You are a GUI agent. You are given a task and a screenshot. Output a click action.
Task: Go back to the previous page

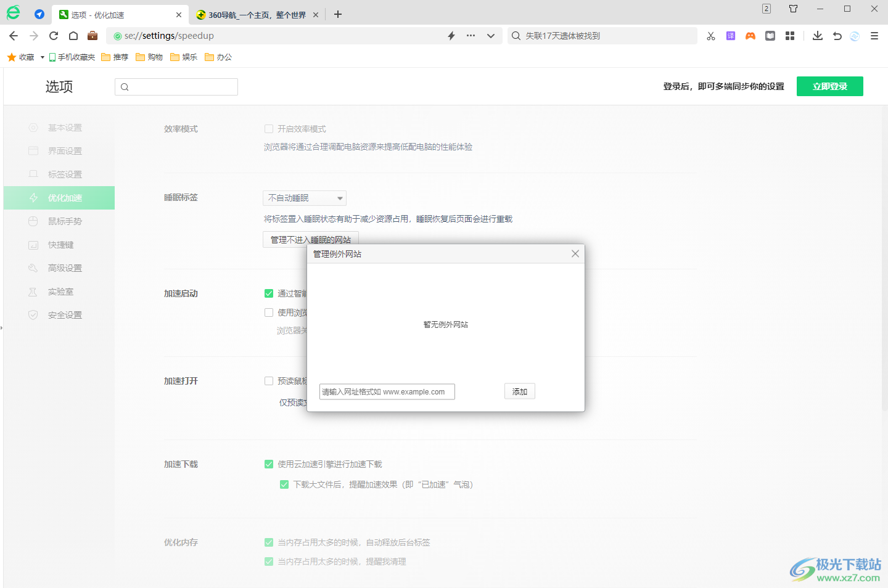pos(14,36)
